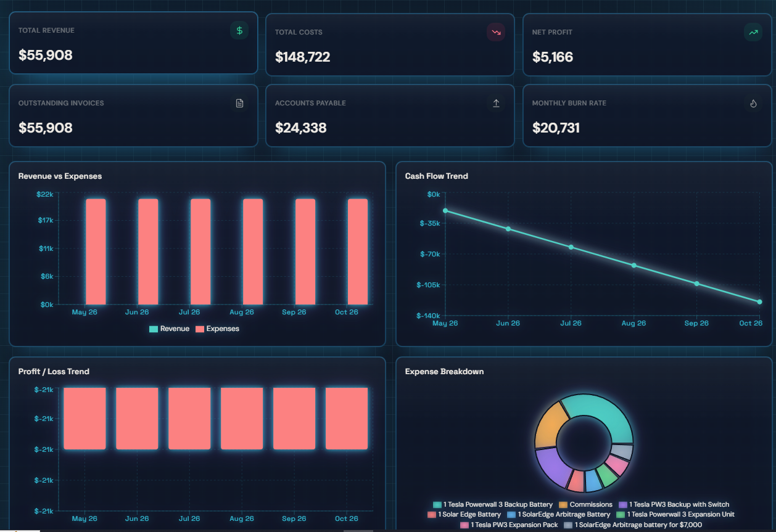
Task: Toggle 1 Tesla PW3 Backup with Switch legend
Action: (674, 504)
